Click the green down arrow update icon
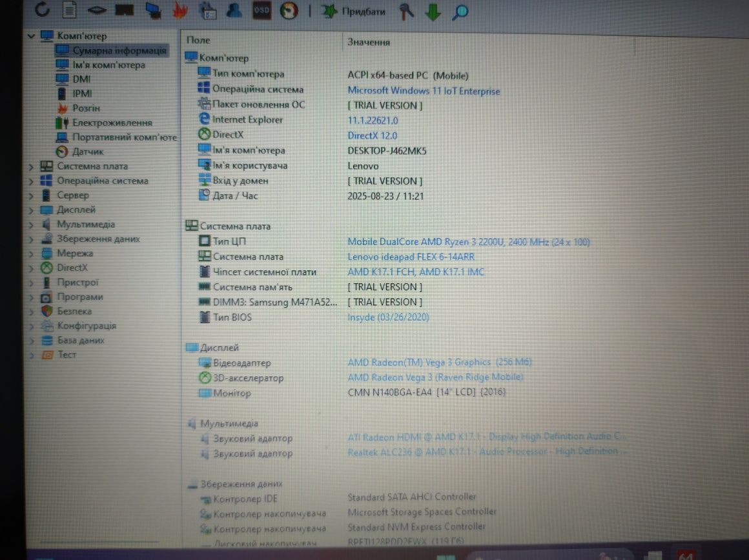Image resolution: width=749 pixels, height=560 pixels. (433, 12)
